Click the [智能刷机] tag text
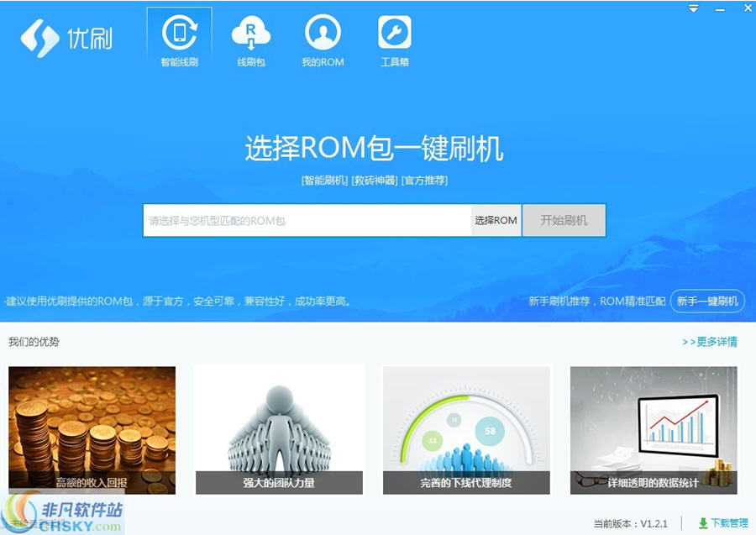This screenshot has width=756, height=535. 324,181
